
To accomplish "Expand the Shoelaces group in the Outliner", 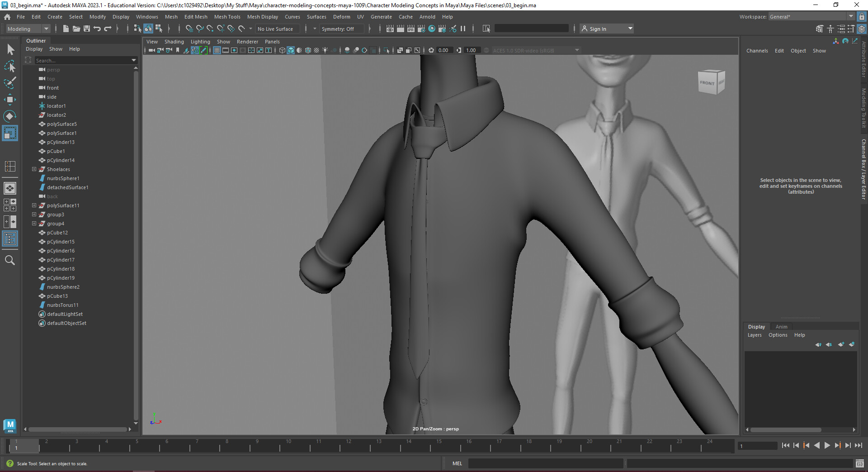I will point(34,169).
